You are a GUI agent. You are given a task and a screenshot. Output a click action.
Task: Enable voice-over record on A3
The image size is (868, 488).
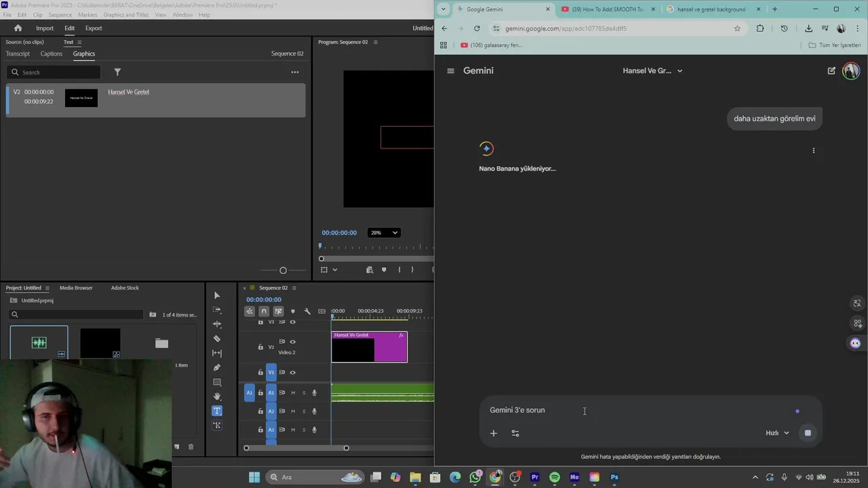[314, 430]
